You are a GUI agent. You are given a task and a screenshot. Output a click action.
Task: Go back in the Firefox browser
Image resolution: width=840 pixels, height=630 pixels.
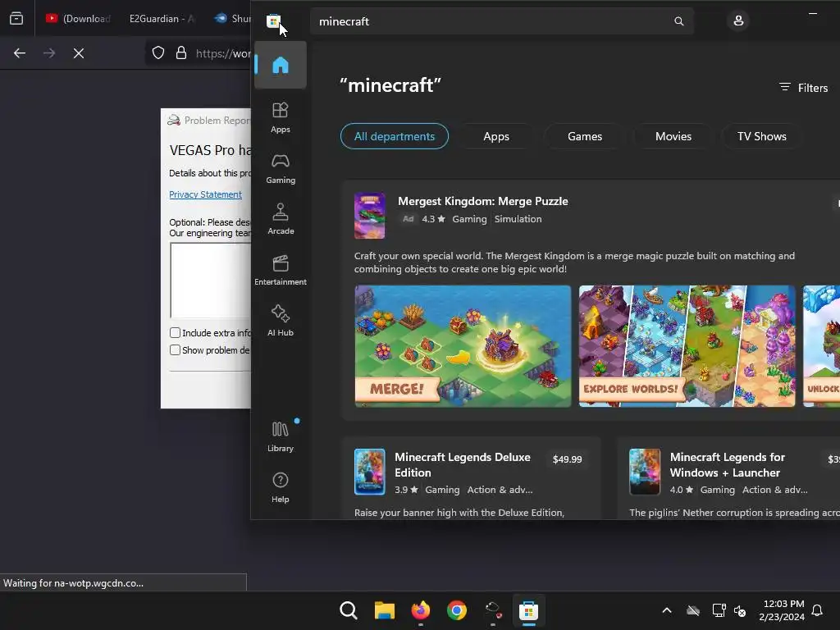click(20, 53)
